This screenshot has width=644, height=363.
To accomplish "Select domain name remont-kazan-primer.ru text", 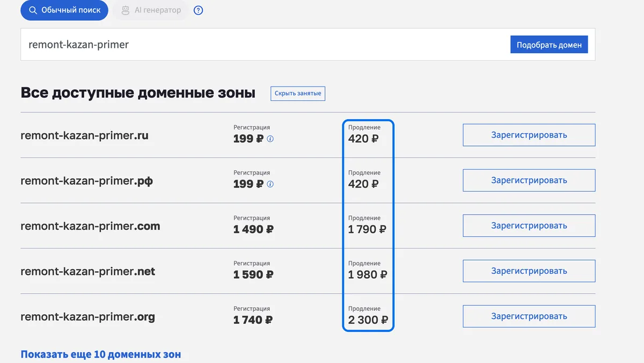I will (84, 135).
